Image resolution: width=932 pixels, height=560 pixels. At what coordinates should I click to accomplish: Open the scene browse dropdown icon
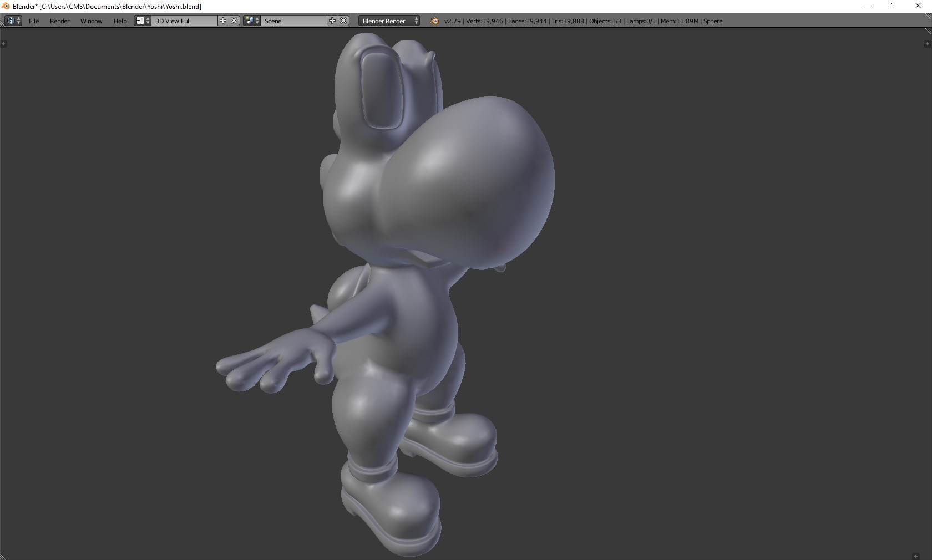coord(252,21)
